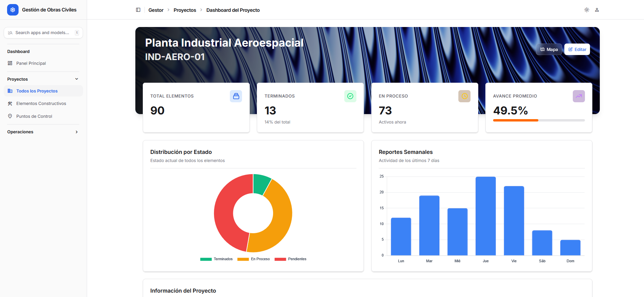Click the Avance Promedio trend icon

(579, 96)
